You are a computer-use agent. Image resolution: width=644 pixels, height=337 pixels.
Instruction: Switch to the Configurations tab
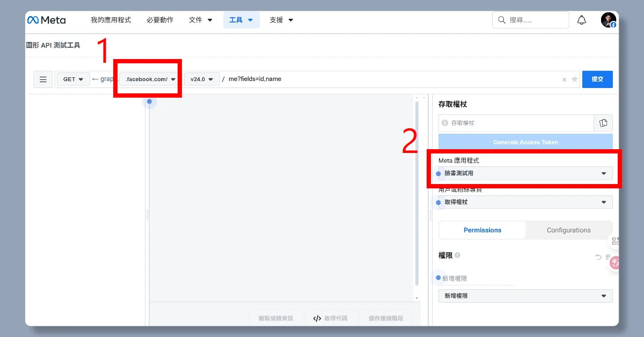point(569,230)
